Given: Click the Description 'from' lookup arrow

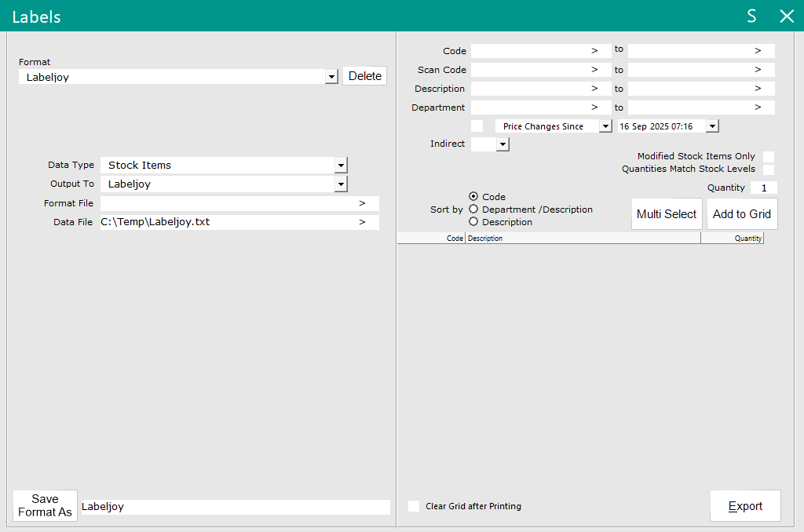Looking at the screenshot, I should pyautogui.click(x=595, y=89).
